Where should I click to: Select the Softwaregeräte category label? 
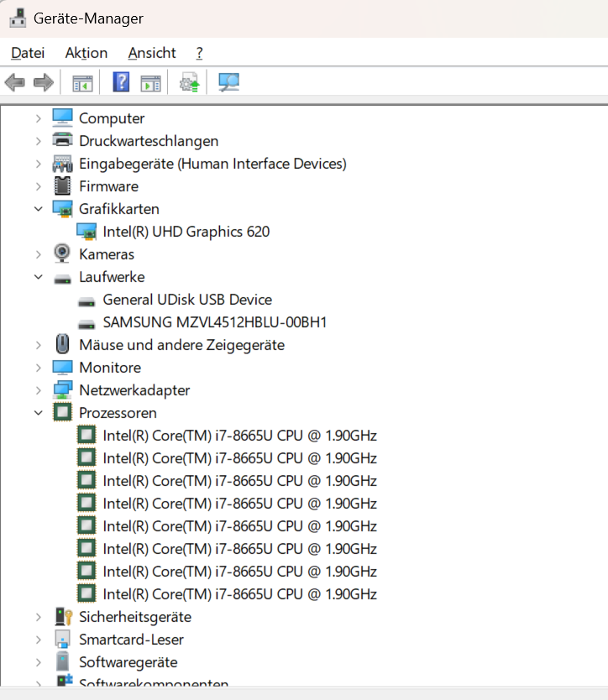click(128, 663)
